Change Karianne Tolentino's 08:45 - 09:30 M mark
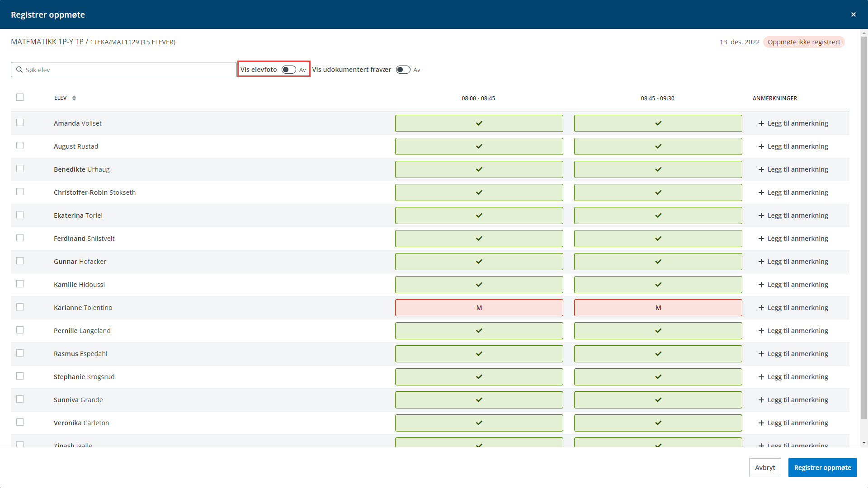Screen dimensions: 868x488 (658, 308)
